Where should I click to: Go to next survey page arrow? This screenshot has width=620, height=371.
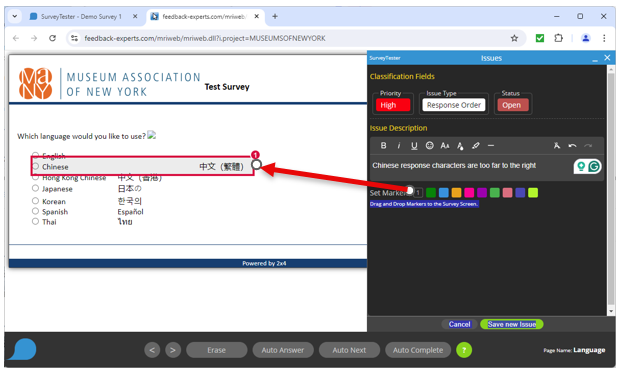[x=172, y=350]
